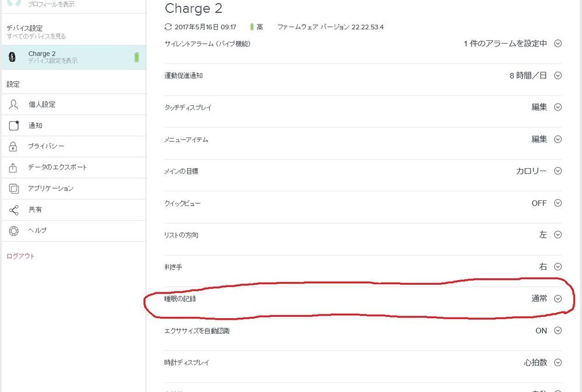
Task: Click the Charge 2 page heading
Action: point(193,8)
